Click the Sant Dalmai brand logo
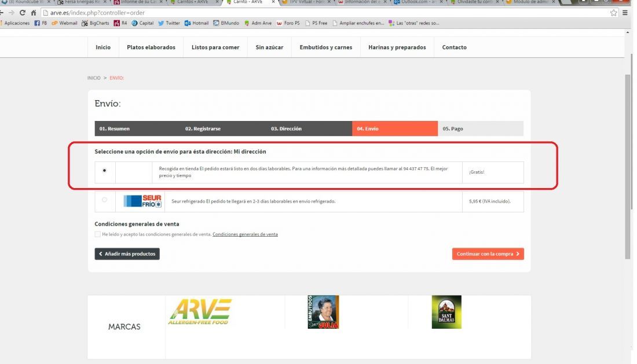 tap(446, 312)
